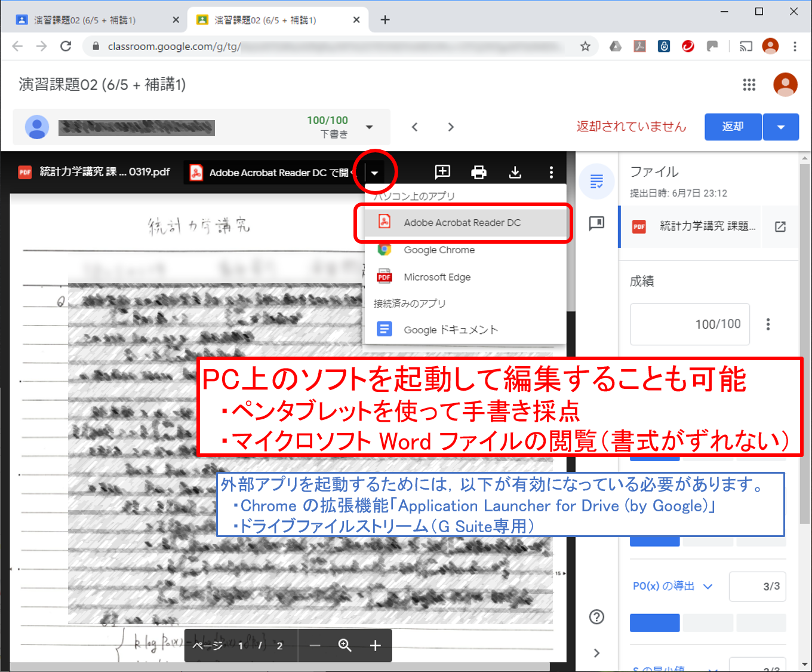Choose Google Chrome from app menu
The height and width of the screenshot is (672, 812).
tap(465, 250)
